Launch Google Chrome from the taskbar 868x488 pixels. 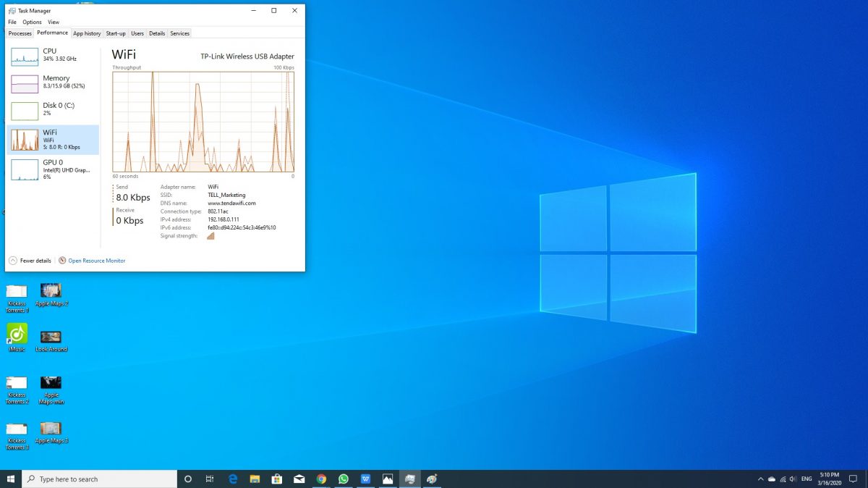[321, 479]
